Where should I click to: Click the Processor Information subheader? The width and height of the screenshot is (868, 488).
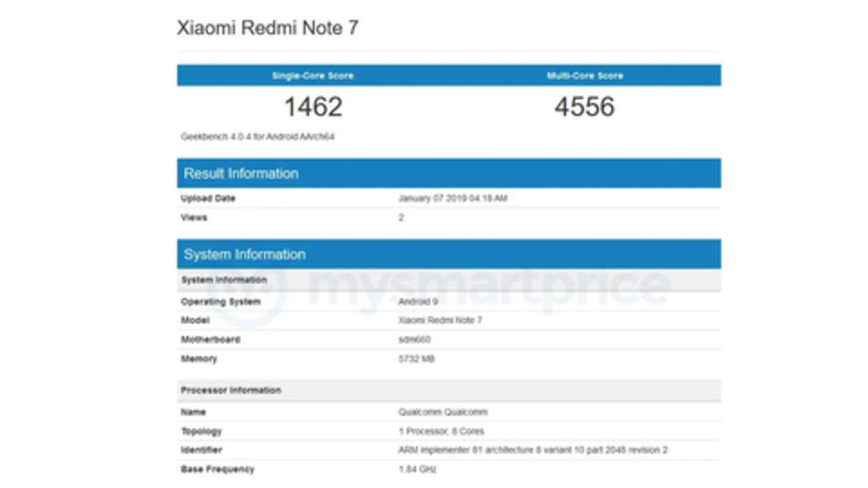tap(449, 390)
